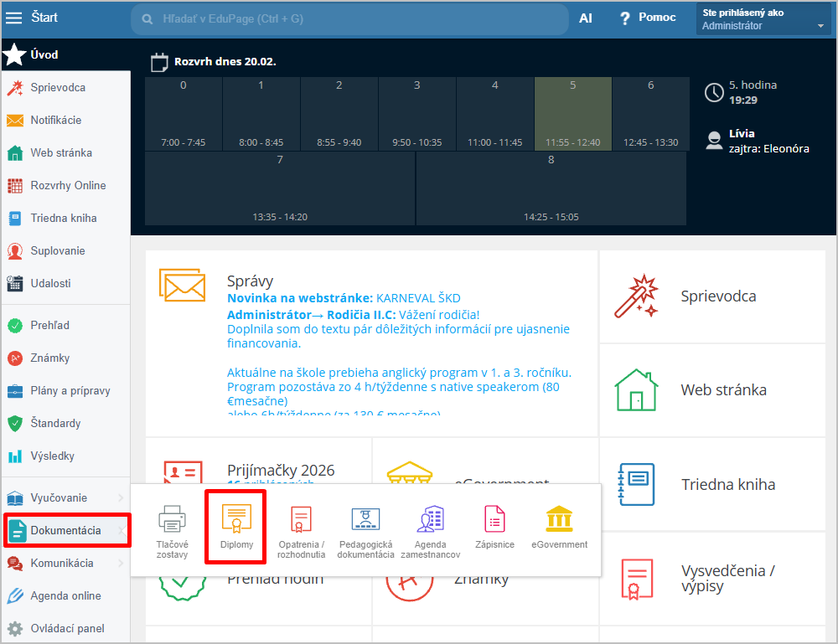The height and width of the screenshot is (644, 838).
Task: Open the Web stránka house tile
Action: tap(712, 390)
